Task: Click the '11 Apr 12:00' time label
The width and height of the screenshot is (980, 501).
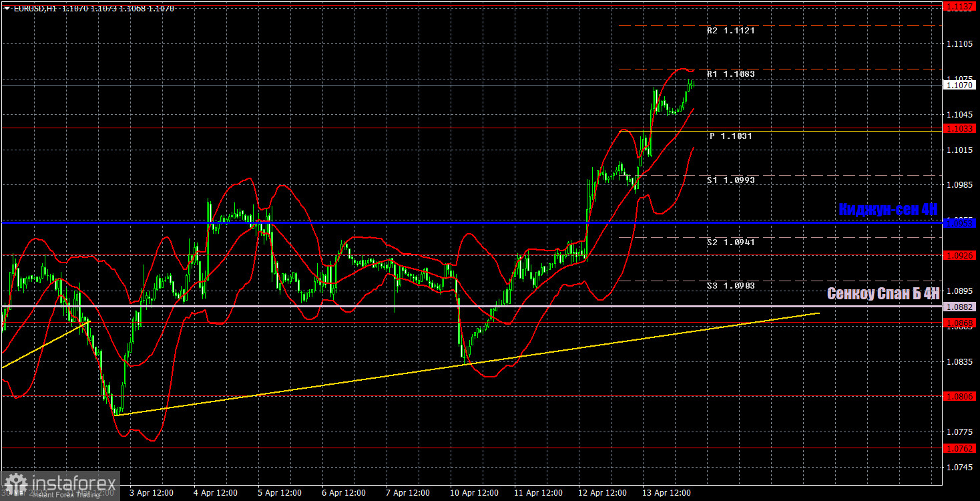Action: tap(537, 493)
